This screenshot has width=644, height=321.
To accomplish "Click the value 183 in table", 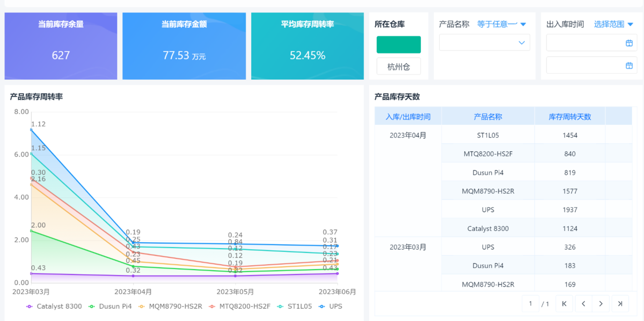I will [570, 265].
